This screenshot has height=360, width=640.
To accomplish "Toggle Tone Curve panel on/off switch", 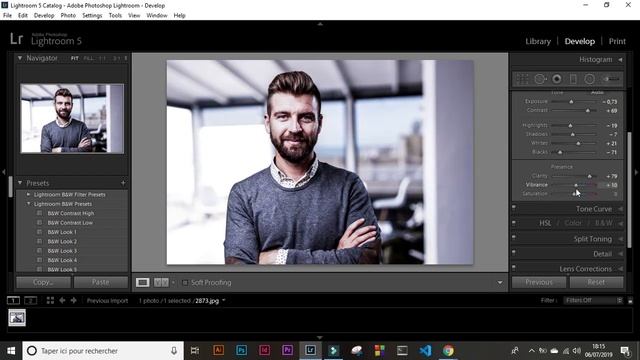I will [x=514, y=207].
